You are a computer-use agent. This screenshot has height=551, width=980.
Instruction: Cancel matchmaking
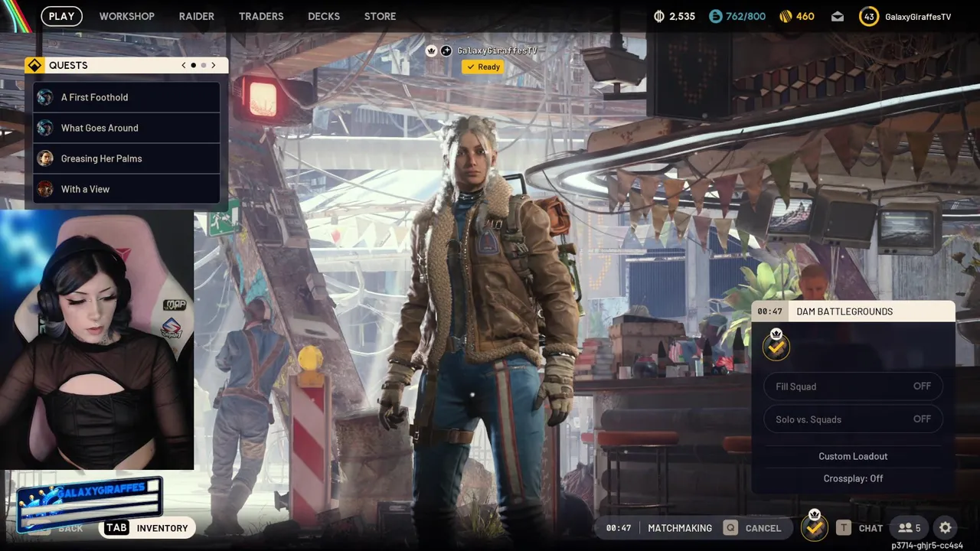pyautogui.click(x=753, y=527)
